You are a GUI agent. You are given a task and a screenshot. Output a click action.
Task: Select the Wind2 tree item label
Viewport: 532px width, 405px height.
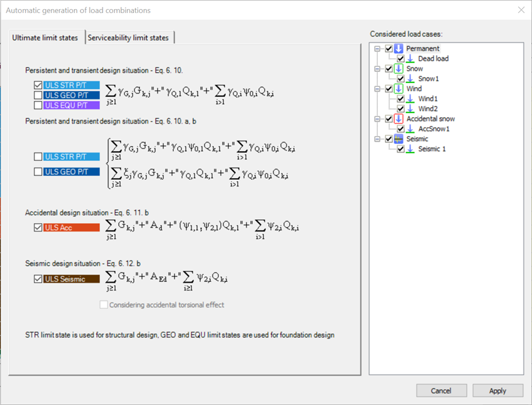pyautogui.click(x=428, y=109)
